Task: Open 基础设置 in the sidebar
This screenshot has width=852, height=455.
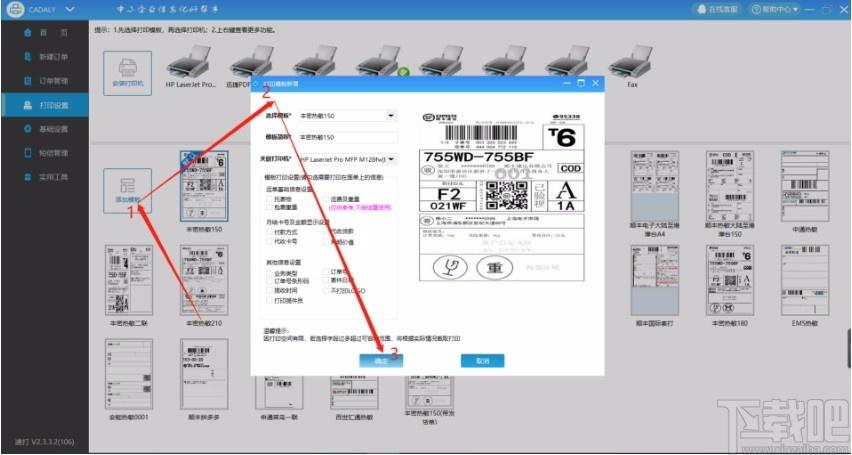Action: 45,129
